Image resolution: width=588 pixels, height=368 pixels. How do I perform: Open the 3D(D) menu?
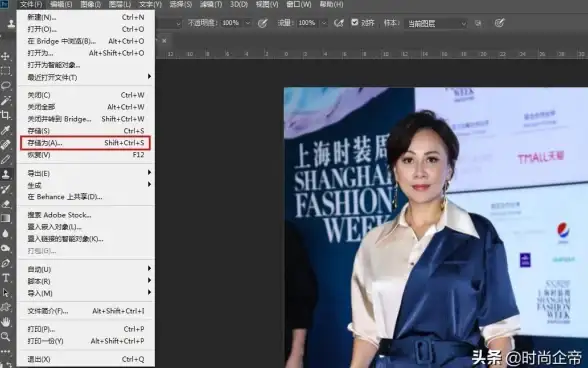coord(239,5)
